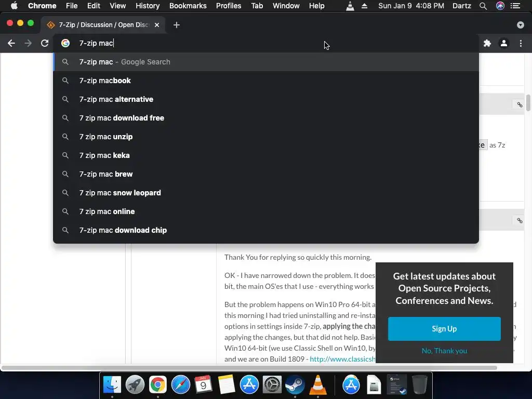This screenshot has width=532, height=399.
Task: Select "7-zip mac - Google Search" suggestion
Action: (266, 62)
